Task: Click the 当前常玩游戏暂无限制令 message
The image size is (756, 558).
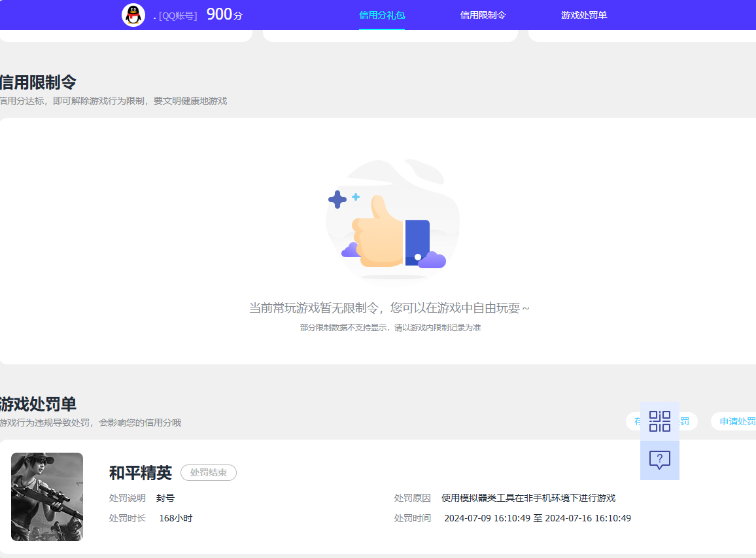Action: click(x=390, y=308)
